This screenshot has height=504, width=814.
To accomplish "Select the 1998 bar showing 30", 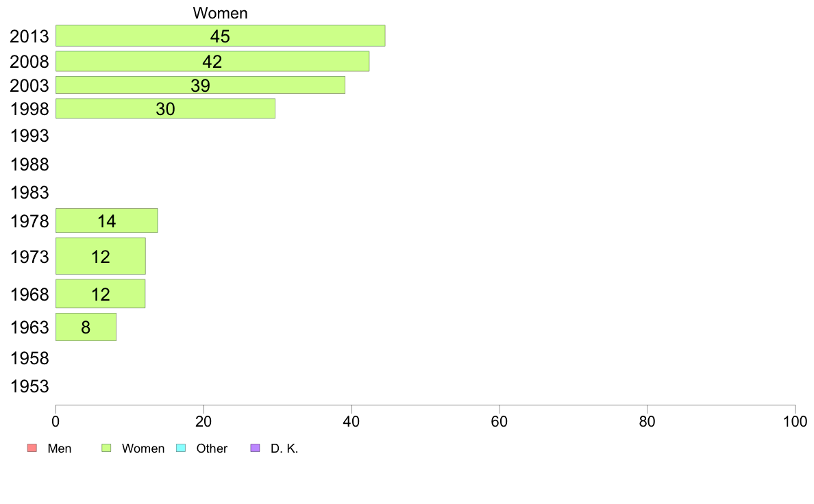I will click(x=166, y=108).
